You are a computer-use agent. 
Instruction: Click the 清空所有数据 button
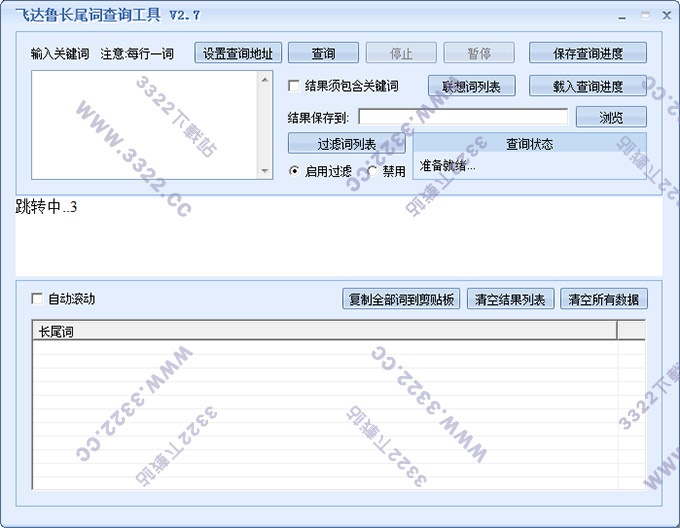click(604, 299)
